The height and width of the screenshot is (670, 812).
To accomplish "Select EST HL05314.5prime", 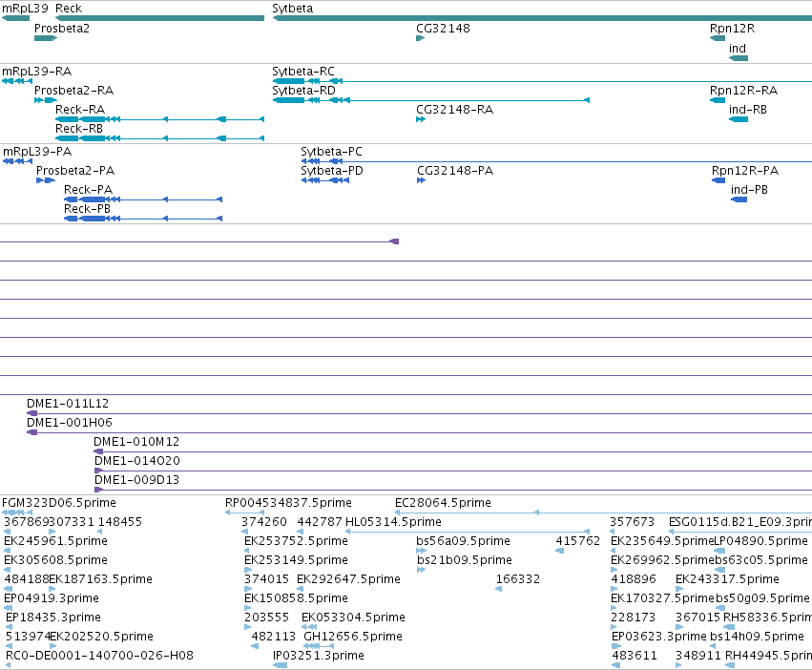I will coord(393,522).
